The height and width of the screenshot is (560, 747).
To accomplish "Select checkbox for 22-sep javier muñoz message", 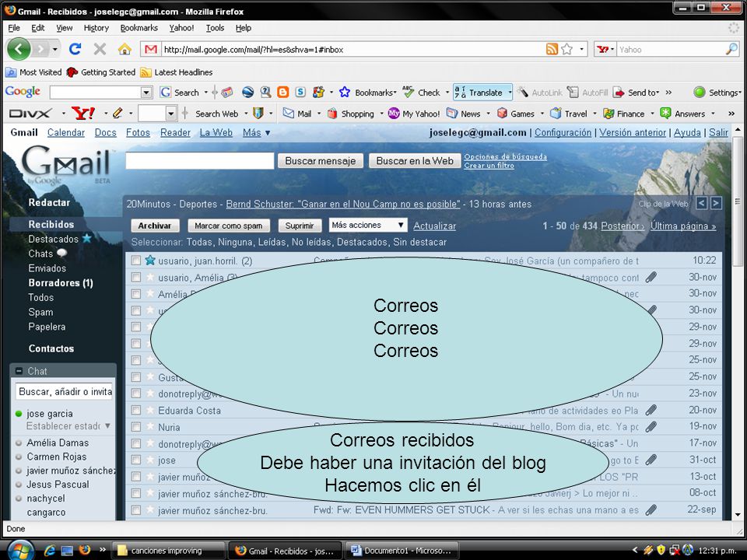I will click(135, 510).
